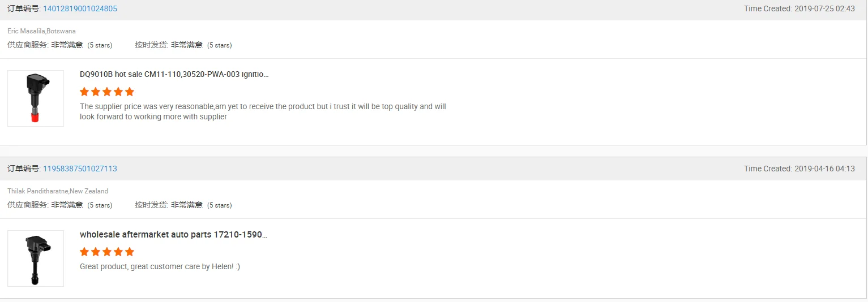Click the fifth star of the DQ9010B review
This screenshot has height=302, width=868.
click(130, 92)
